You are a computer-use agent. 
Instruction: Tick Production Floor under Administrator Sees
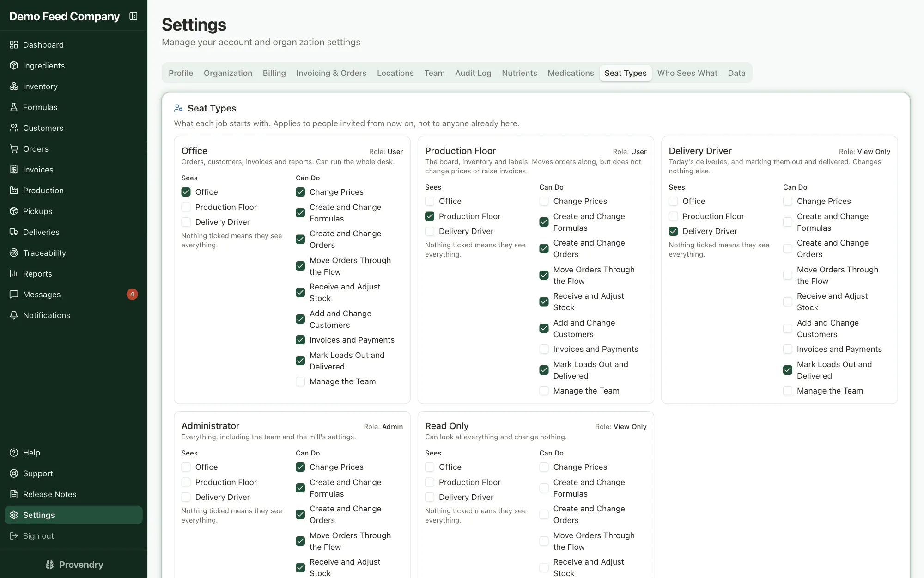(186, 482)
